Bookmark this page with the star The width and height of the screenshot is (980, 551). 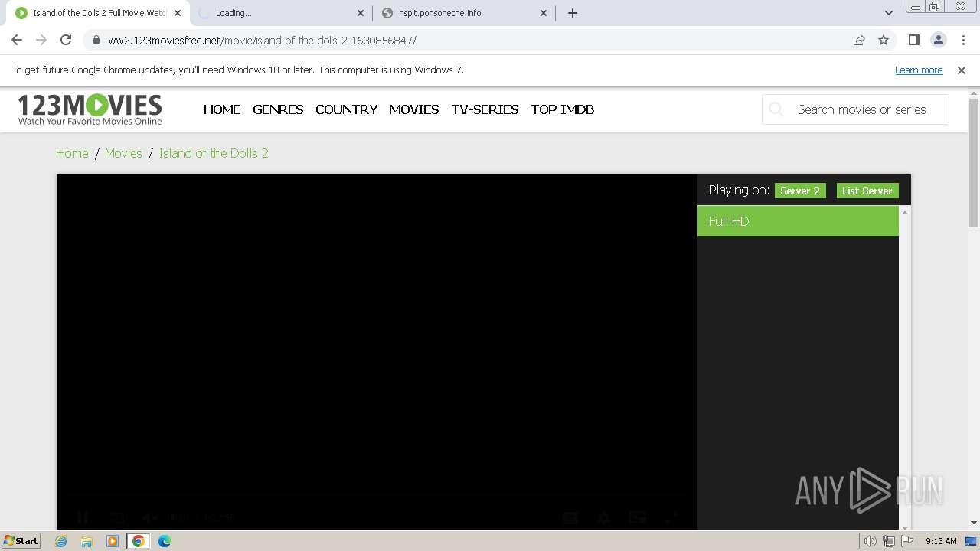click(884, 40)
